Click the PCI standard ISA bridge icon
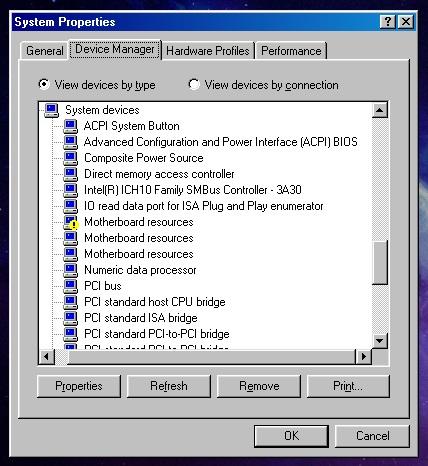The height and width of the screenshot is (466, 428). (70, 318)
